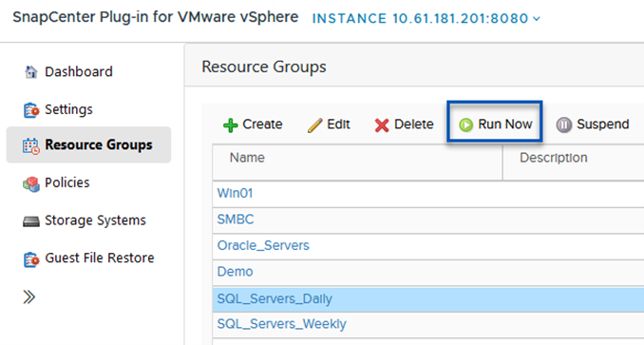
Task: Click the Guest File Restore icon
Action: (31, 259)
